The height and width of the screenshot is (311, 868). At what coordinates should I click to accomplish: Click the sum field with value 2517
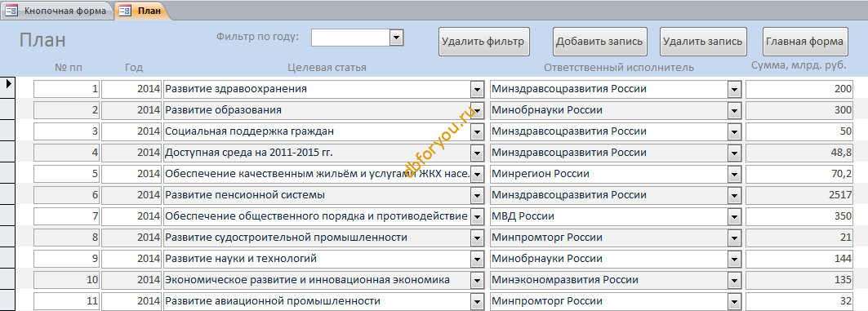click(x=800, y=195)
